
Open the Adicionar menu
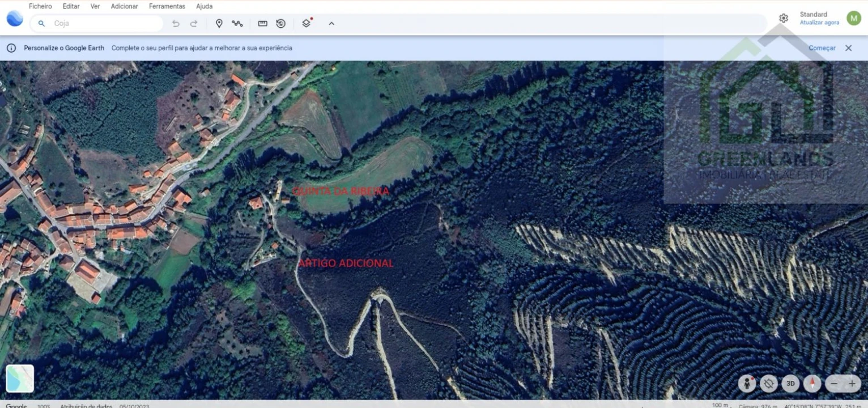point(124,6)
